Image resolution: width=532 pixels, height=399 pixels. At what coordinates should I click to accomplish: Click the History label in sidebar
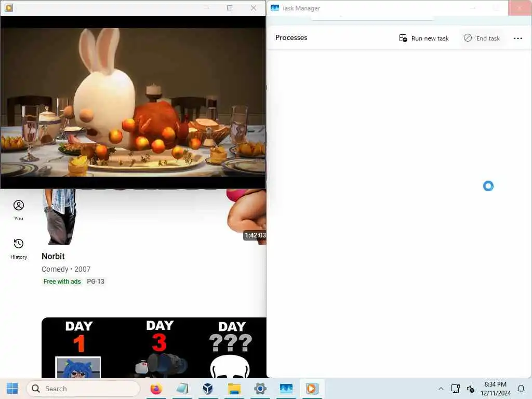19,257
